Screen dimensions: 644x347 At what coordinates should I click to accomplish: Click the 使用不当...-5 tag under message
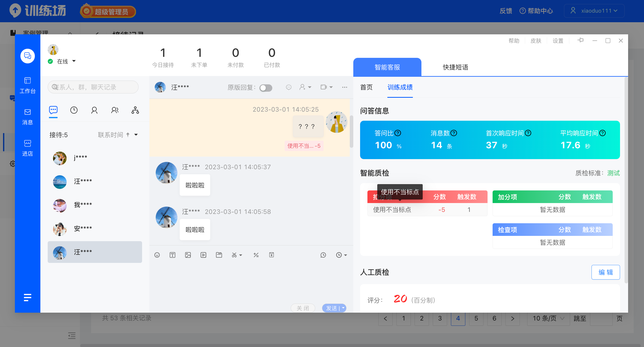(304, 146)
